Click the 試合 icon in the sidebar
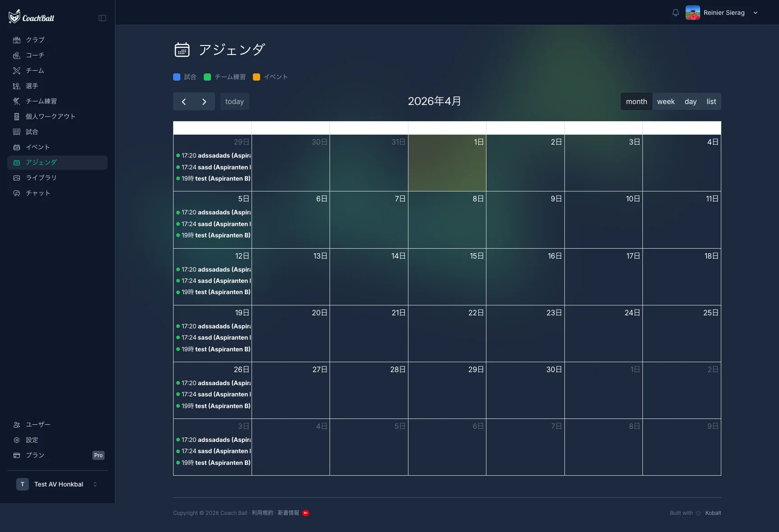Image resolution: width=779 pixels, height=532 pixels. [17, 132]
